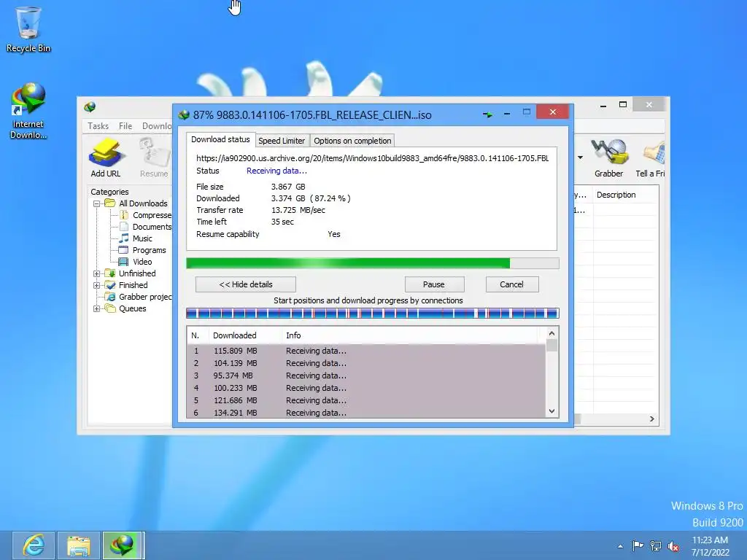747x560 pixels.
Task: Open the Downloads menu
Action: pos(157,125)
